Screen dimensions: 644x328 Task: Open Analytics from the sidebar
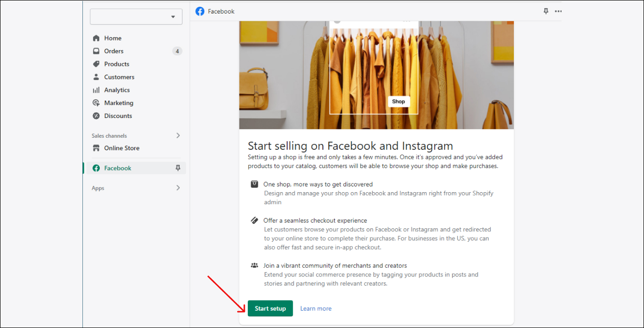click(117, 90)
